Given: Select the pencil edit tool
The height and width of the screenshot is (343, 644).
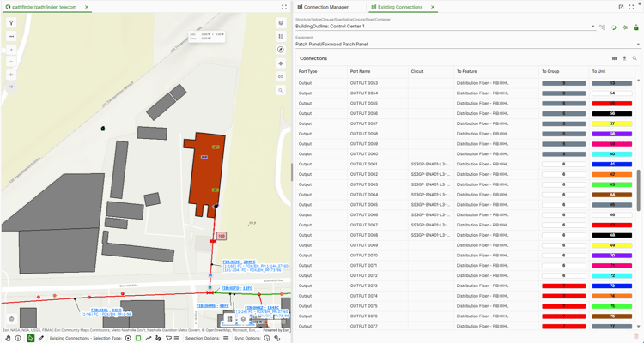Looking at the screenshot, I should pos(40,338).
